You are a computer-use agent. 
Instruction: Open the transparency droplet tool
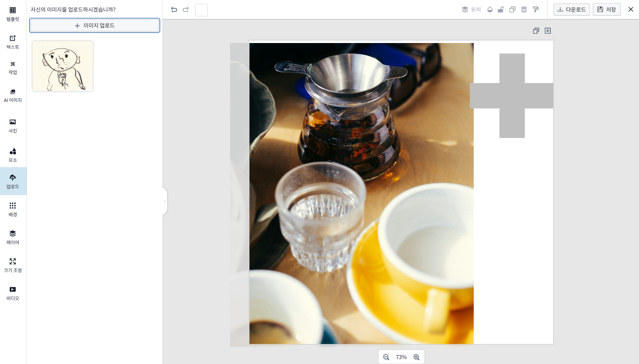click(490, 10)
